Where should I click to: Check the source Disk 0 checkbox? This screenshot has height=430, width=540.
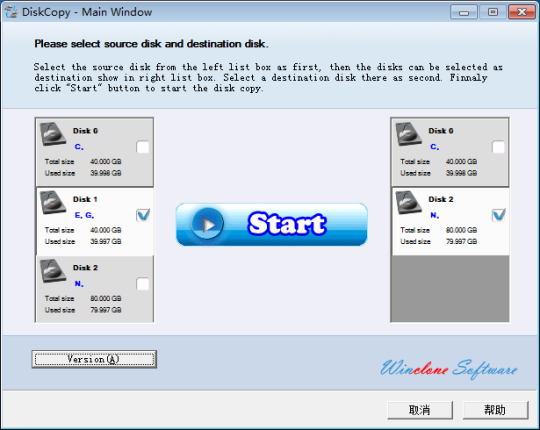pos(143,147)
